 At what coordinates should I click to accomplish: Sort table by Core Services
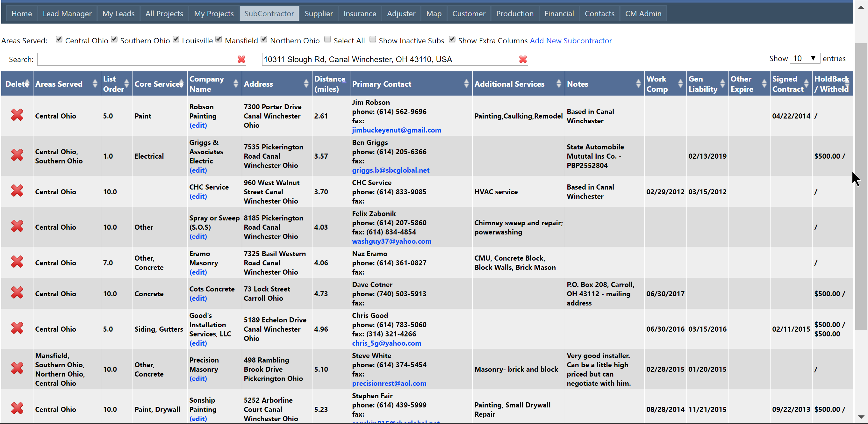point(181,83)
